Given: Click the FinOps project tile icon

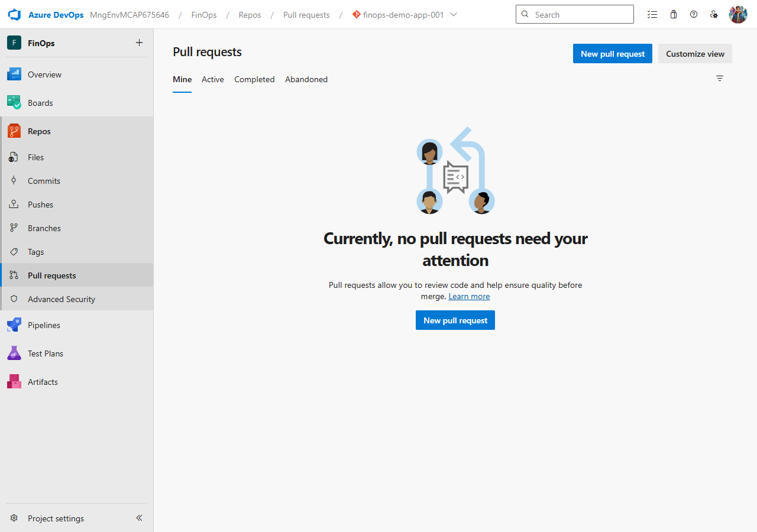Looking at the screenshot, I should pyautogui.click(x=14, y=43).
